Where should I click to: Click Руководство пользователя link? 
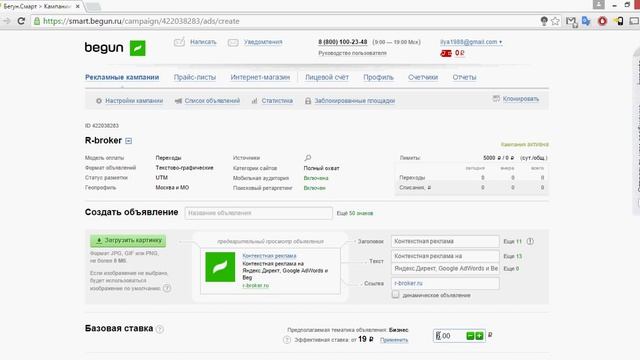click(x=352, y=53)
